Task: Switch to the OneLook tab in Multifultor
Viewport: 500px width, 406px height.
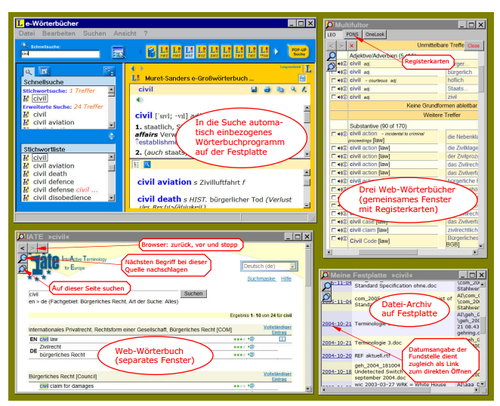Action: click(x=375, y=34)
